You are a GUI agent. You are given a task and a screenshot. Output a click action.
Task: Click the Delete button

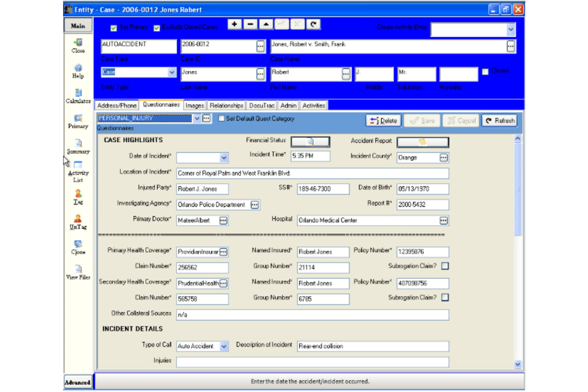pos(383,121)
